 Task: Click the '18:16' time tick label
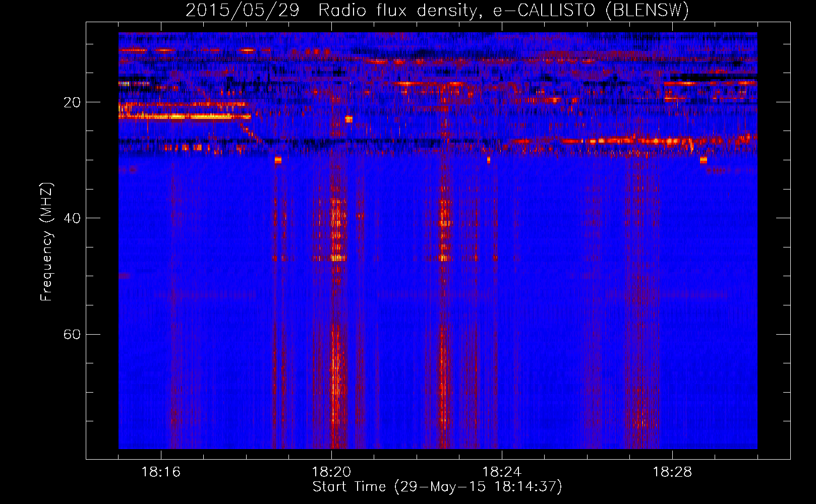point(161,472)
